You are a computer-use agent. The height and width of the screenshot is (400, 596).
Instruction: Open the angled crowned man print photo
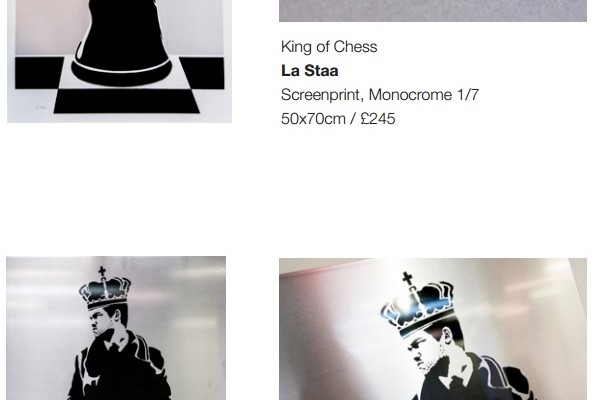(433, 329)
